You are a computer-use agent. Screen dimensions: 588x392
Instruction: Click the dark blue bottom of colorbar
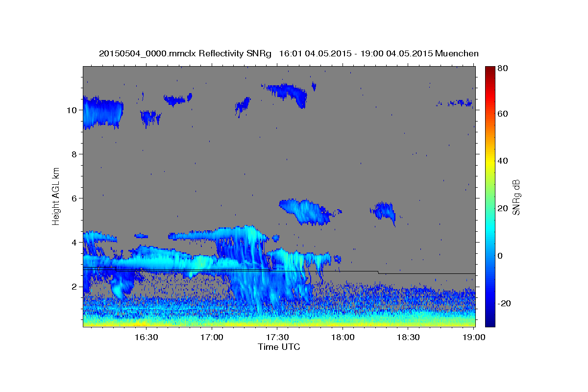pos(490,322)
